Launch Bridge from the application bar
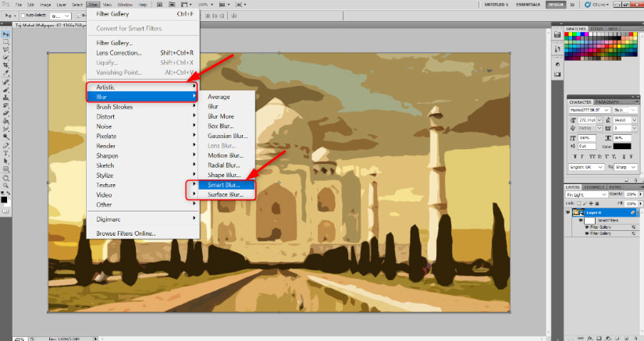This screenshot has width=644, height=341. click(x=161, y=5)
